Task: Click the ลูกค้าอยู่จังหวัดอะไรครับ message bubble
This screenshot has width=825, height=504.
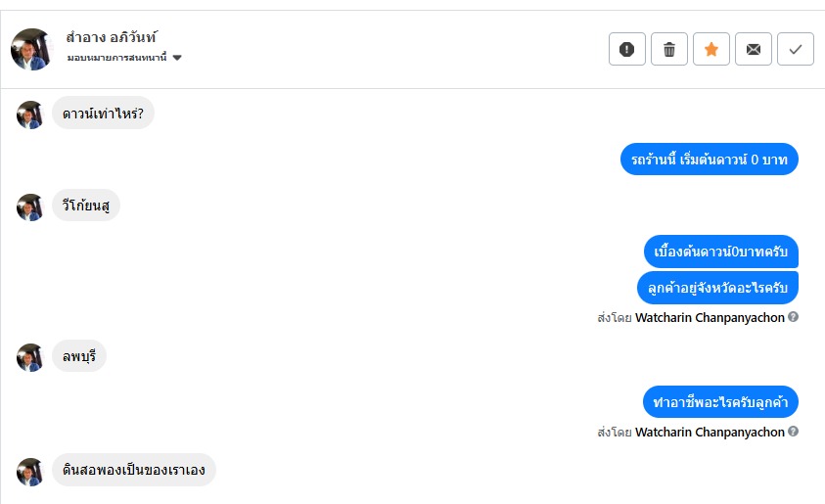Action: 717,288
